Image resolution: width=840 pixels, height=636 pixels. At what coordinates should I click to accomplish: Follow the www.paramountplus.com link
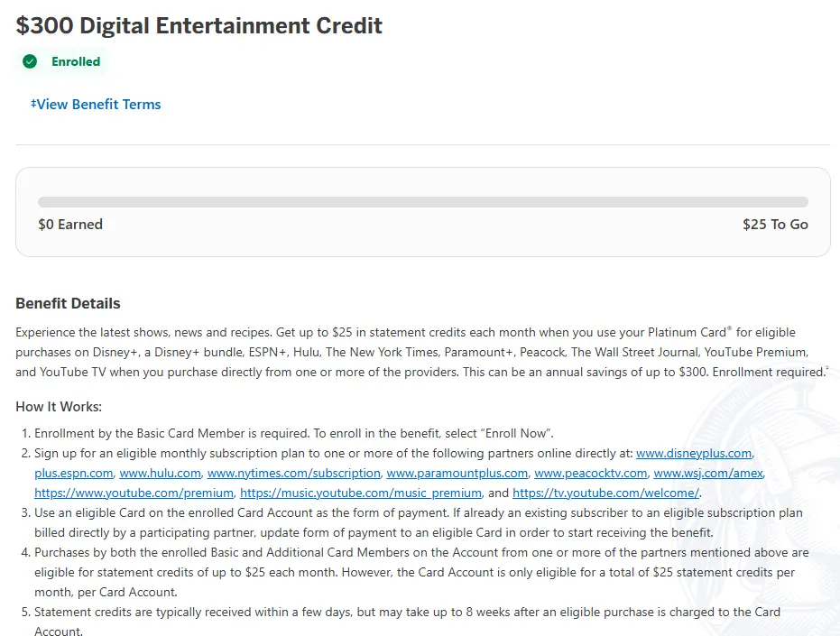click(x=457, y=473)
